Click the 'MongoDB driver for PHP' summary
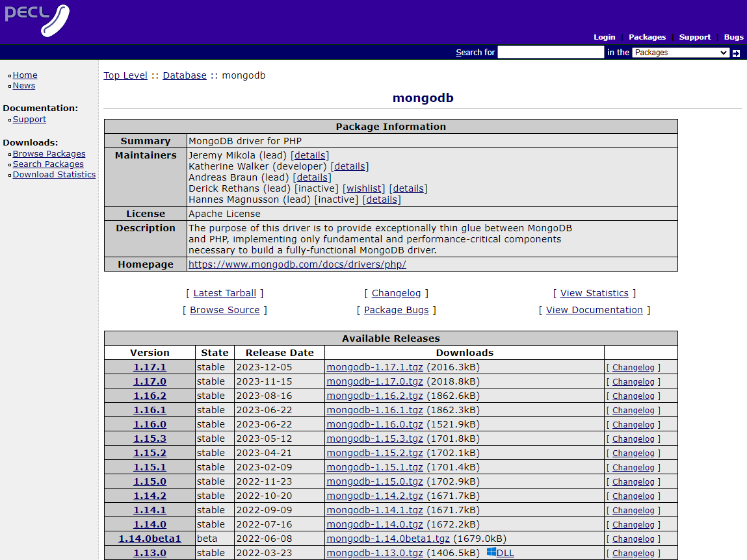This screenshot has width=747, height=560. [x=245, y=141]
